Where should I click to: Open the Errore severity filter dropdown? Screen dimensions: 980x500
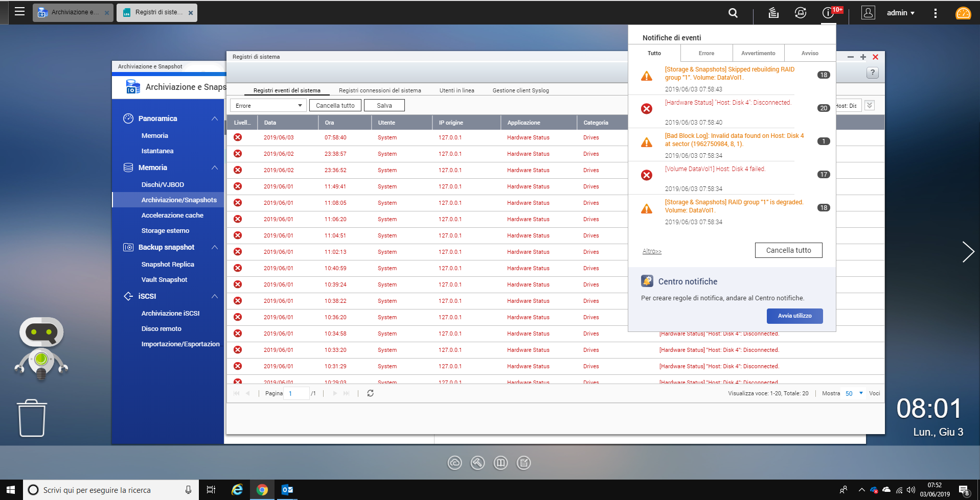point(268,106)
